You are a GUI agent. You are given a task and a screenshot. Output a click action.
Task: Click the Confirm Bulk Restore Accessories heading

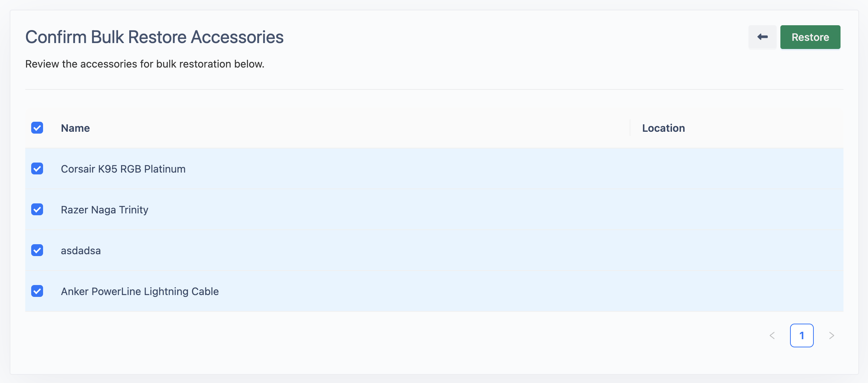[x=154, y=37]
